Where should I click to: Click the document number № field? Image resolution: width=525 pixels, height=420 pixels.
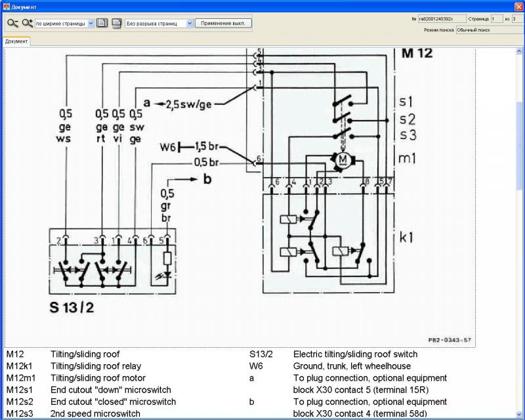coord(441,19)
